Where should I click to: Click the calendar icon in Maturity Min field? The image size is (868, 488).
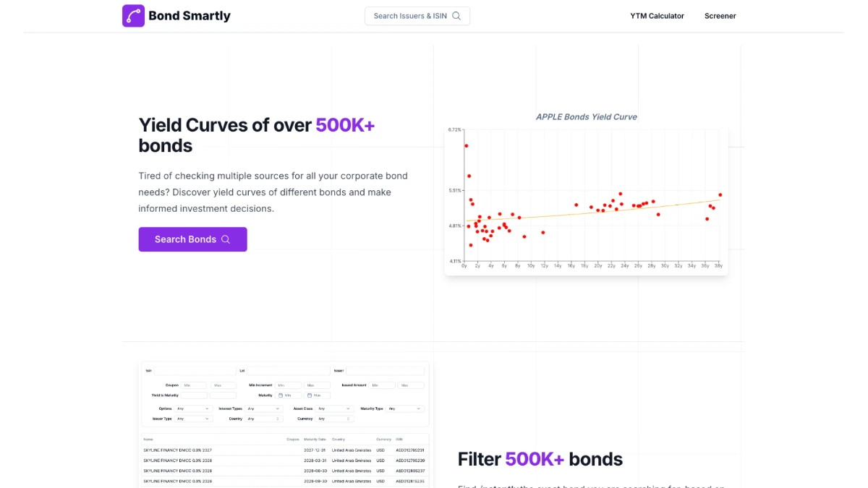click(x=280, y=395)
